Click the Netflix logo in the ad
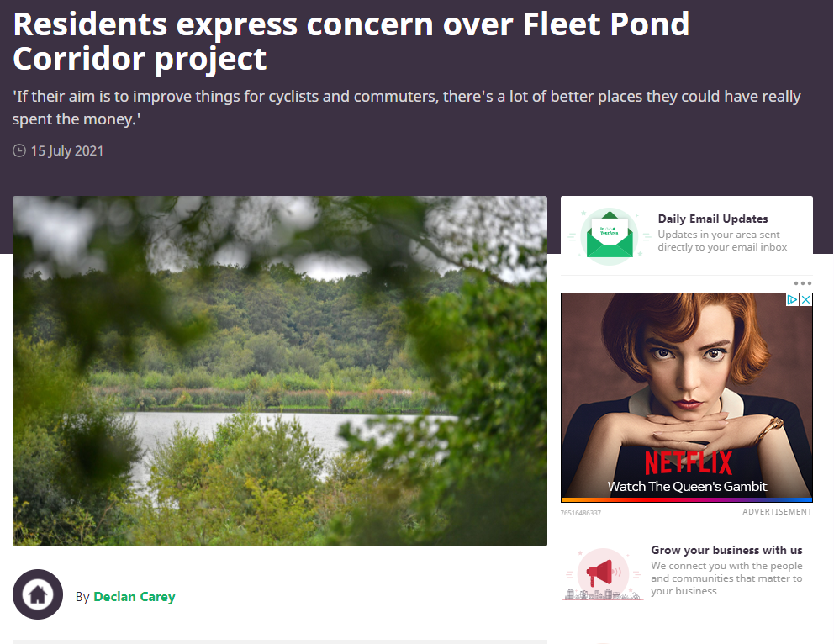Screen dimensions: 834x644 point(689,462)
